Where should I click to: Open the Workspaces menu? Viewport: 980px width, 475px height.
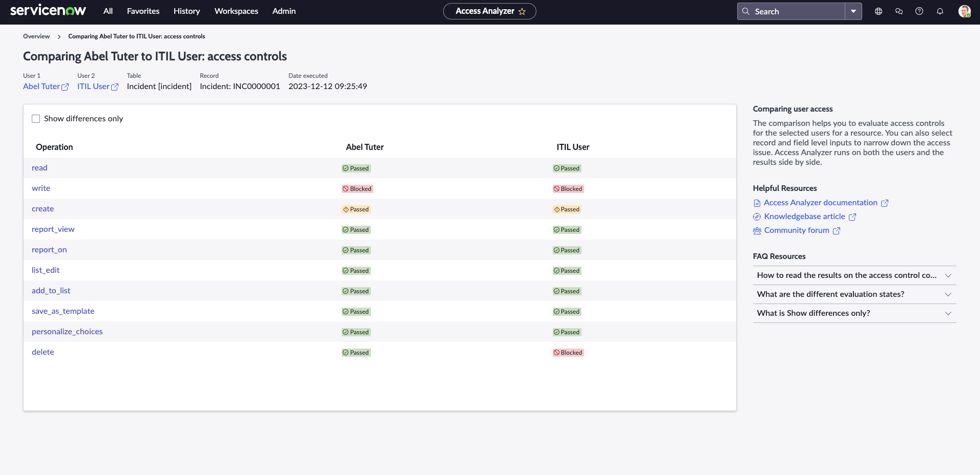click(x=237, y=11)
